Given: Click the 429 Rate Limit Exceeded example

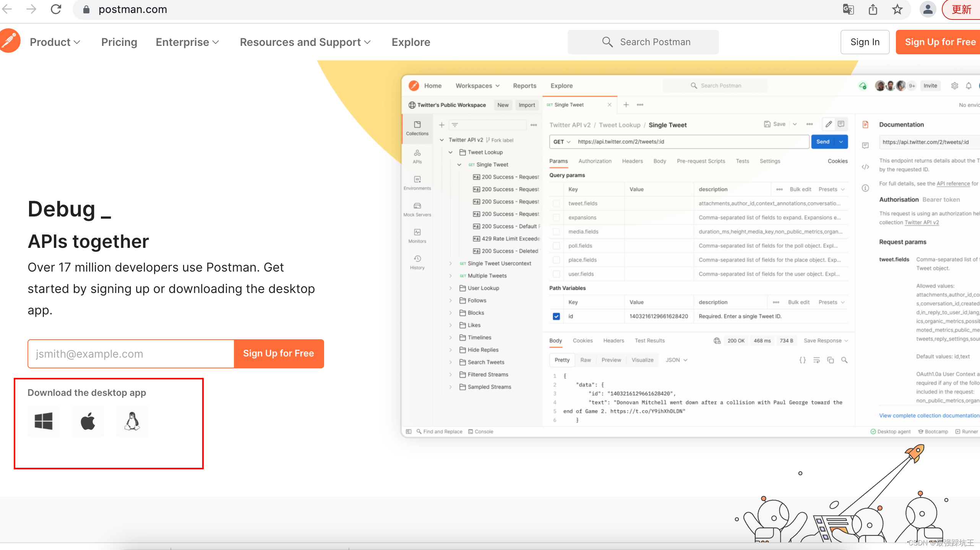Looking at the screenshot, I should tap(507, 239).
